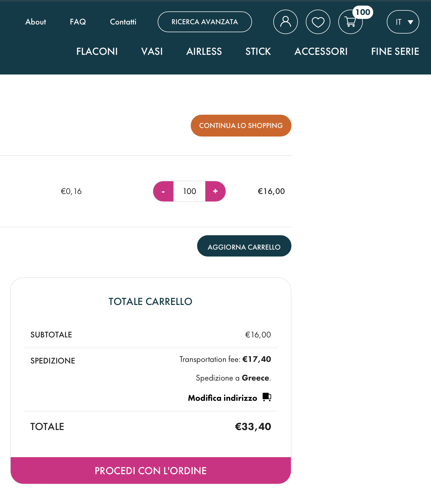
Task: Increase quantity with the plus button
Action: pyautogui.click(x=215, y=191)
